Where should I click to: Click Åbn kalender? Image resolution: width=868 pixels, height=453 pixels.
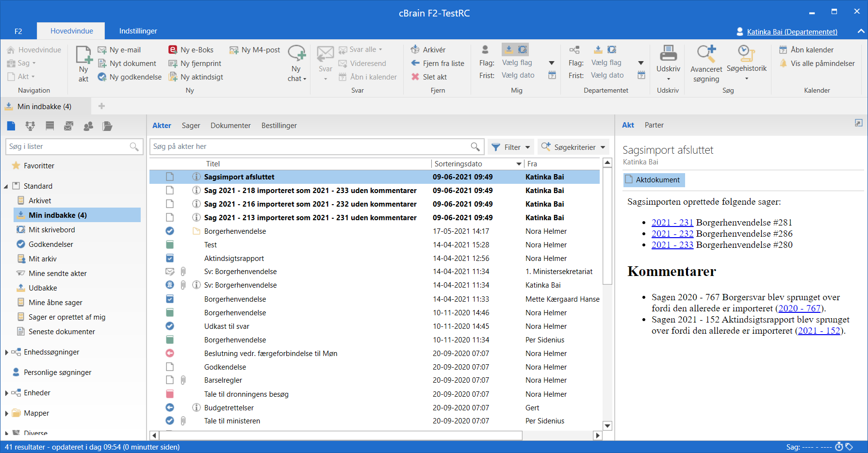806,50
